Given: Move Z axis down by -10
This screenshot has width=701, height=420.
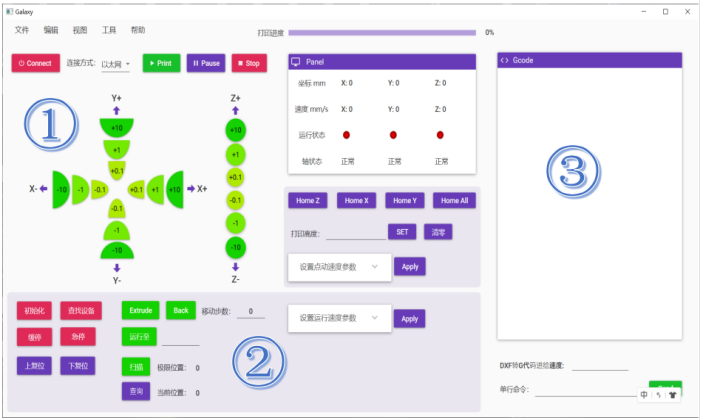Looking at the screenshot, I should [x=235, y=246].
